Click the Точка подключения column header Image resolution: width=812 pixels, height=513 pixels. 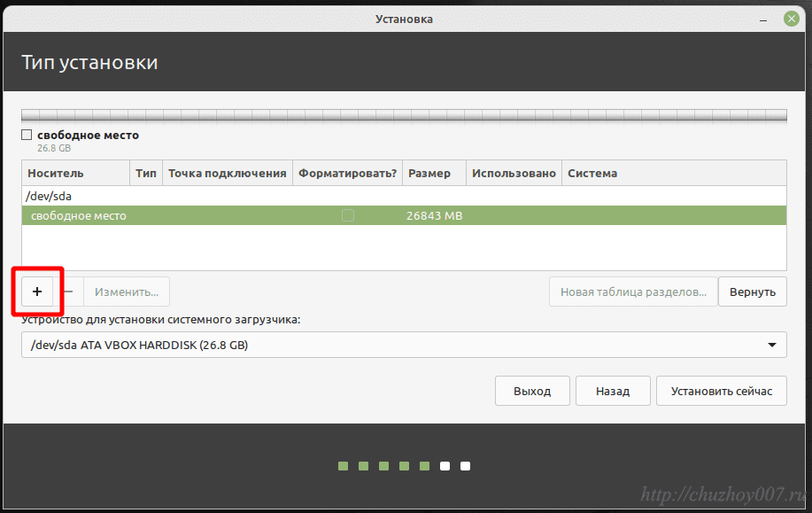(x=227, y=174)
